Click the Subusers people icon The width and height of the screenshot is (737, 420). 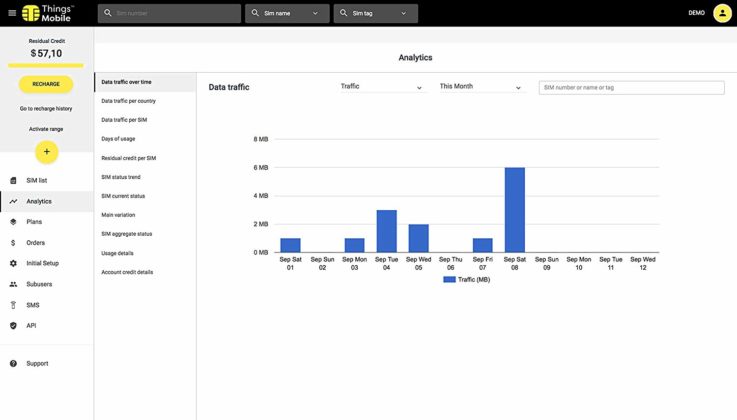13,284
